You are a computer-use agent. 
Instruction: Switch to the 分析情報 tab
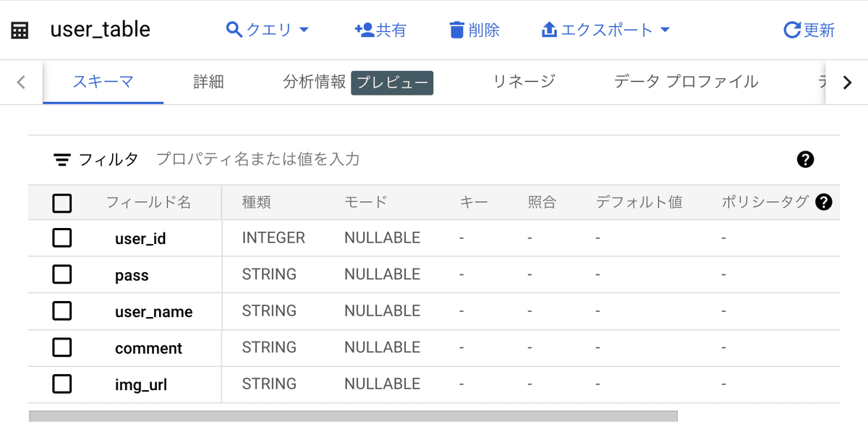[315, 82]
